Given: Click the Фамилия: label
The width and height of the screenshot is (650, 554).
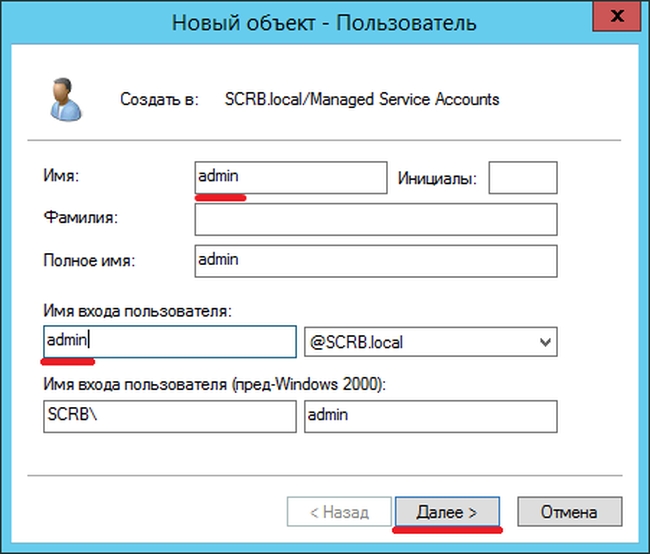Looking at the screenshot, I should pyautogui.click(x=79, y=217).
